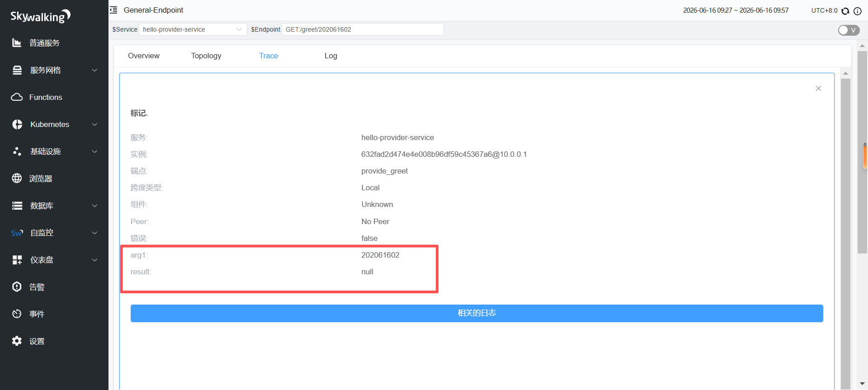Open the $Service dropdown
The height and width of the screenshot is (390, 868).
193,29
